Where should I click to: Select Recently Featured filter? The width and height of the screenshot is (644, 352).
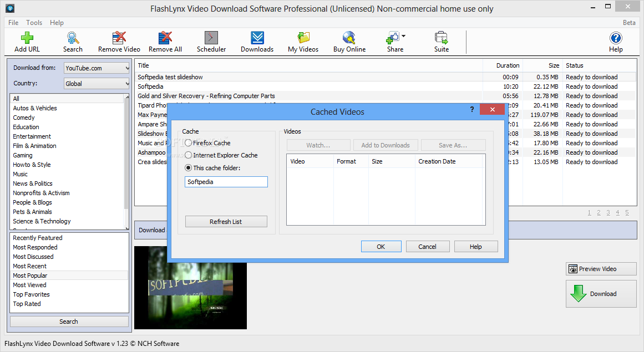pos(69,238)
